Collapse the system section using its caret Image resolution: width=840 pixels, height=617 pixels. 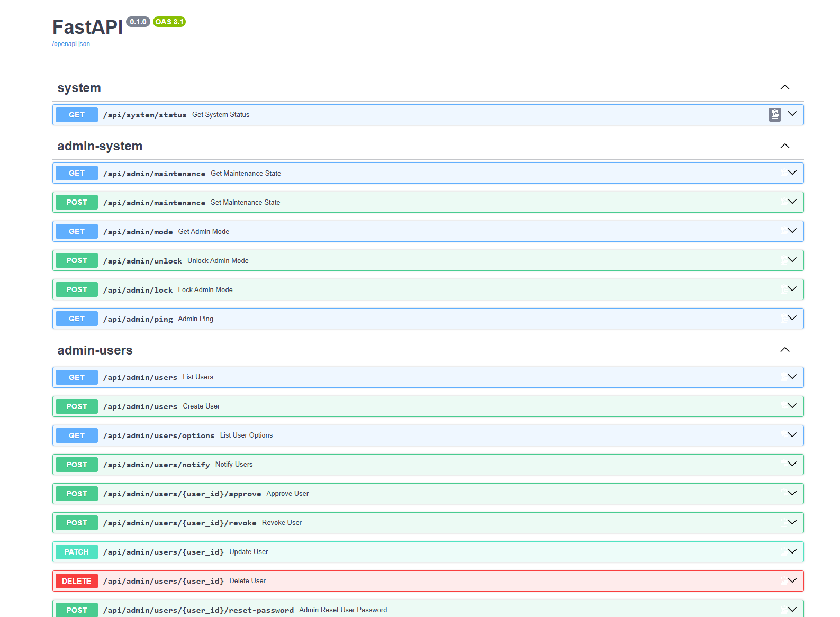click(x=785, y=87)
